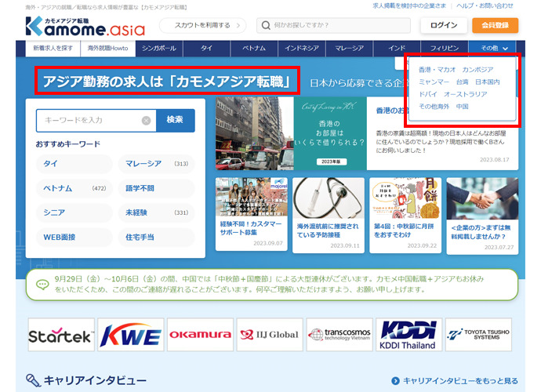Click ヘルプ・お問い合わせ link
The height and width of the screenshot is (392, 541).
pos(485,5)
